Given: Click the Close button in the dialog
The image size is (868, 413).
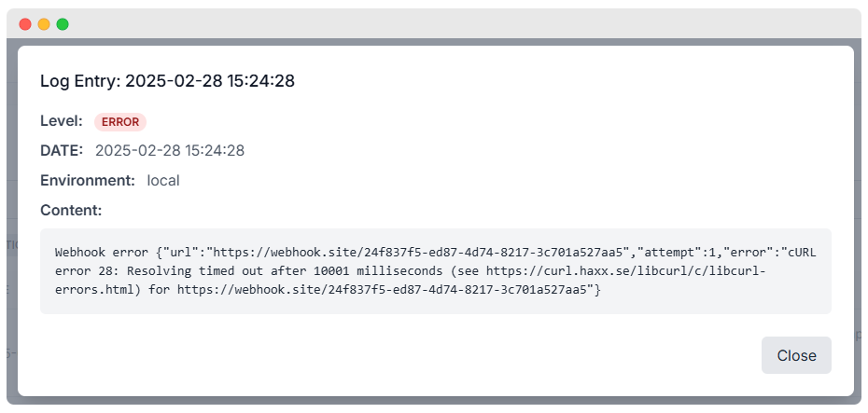Looking at the screenshot, I should (x=796, y=355).
